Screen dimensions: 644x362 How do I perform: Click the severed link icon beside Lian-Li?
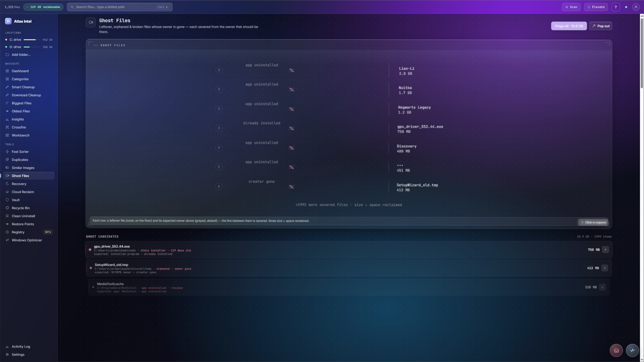point(291,70)
